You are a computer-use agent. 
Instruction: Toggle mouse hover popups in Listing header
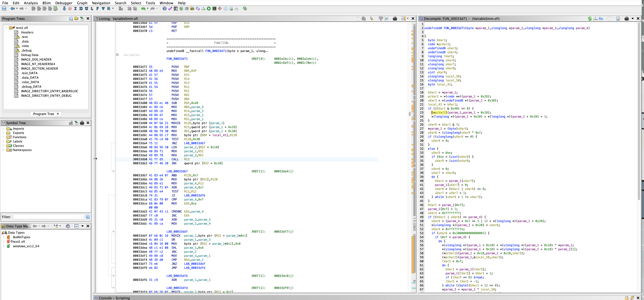pyautogui.click(x=372, y=19)
